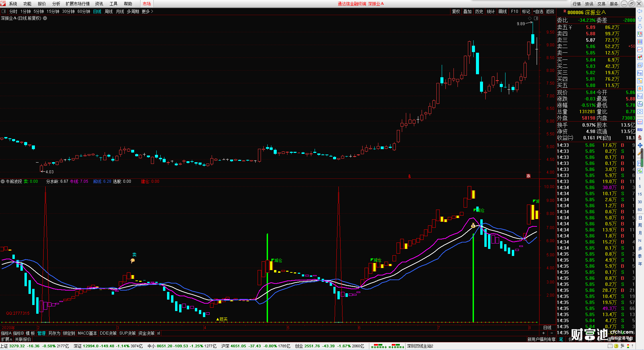Click the +自选 add to watchlist button
This screenshot has width=644, height=350.
coord(538,11)
